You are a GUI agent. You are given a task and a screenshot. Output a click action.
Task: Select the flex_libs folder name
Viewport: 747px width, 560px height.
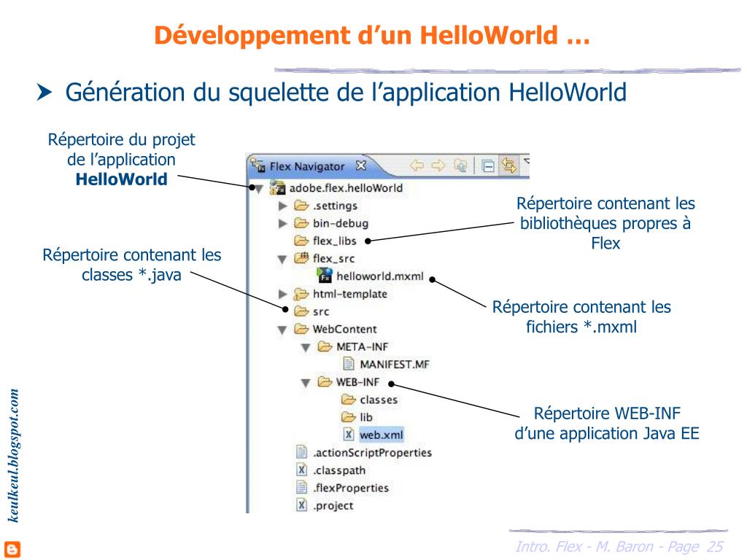tap(334, 241)
